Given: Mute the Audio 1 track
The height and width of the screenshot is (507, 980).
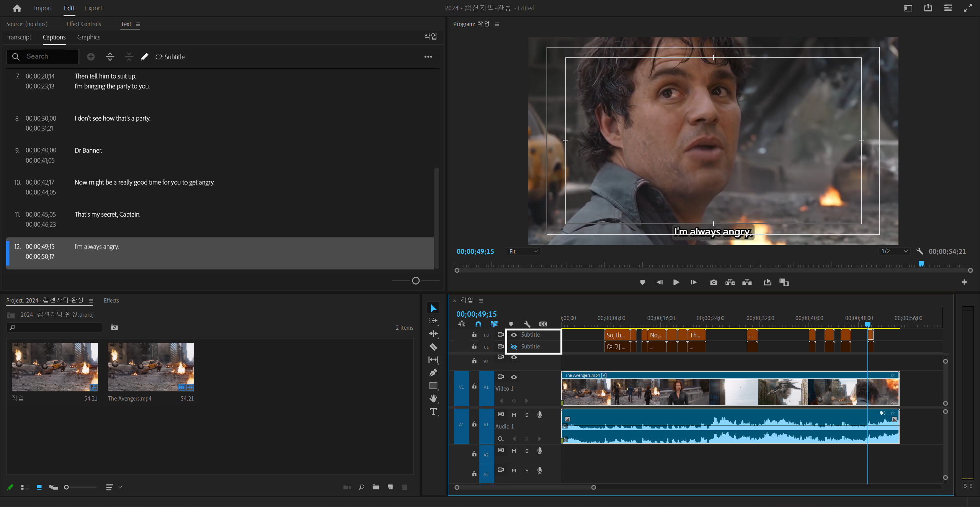Looking at the screenshot, I should tap(514, 415).
